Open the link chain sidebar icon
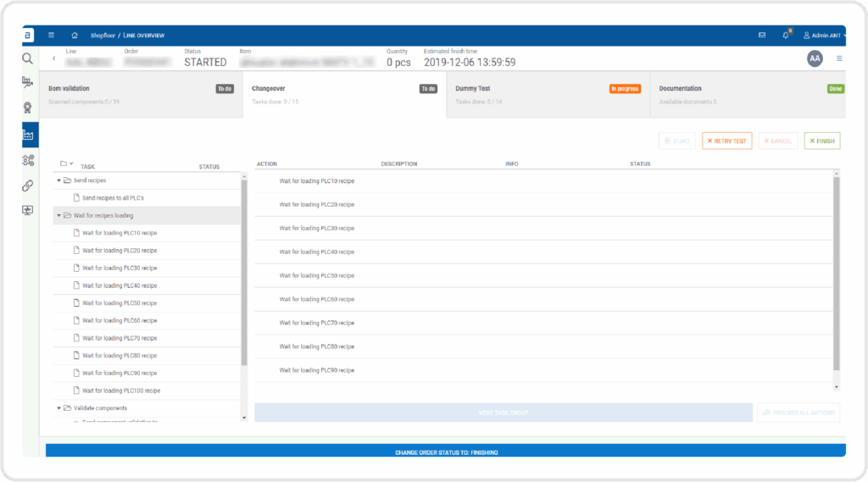Image resolution: width=868 pixels, height=482 pixels. 28,186
